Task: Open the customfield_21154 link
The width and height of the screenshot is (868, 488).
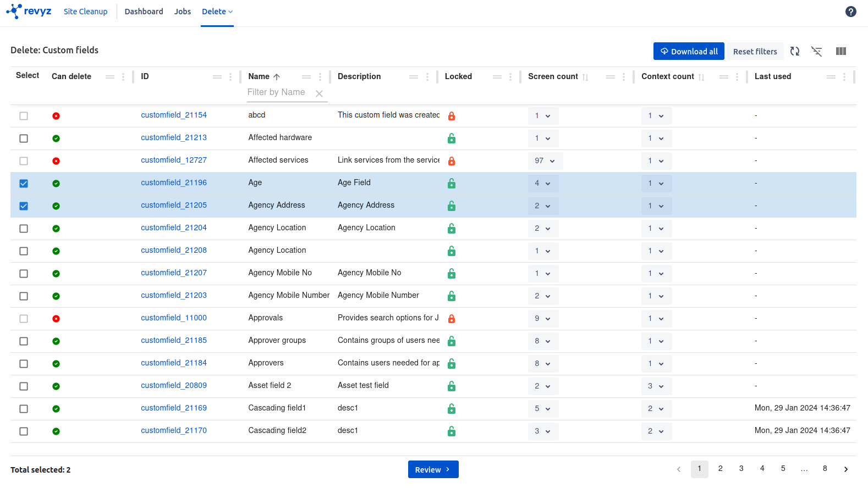Action: [x=174, y=115]
